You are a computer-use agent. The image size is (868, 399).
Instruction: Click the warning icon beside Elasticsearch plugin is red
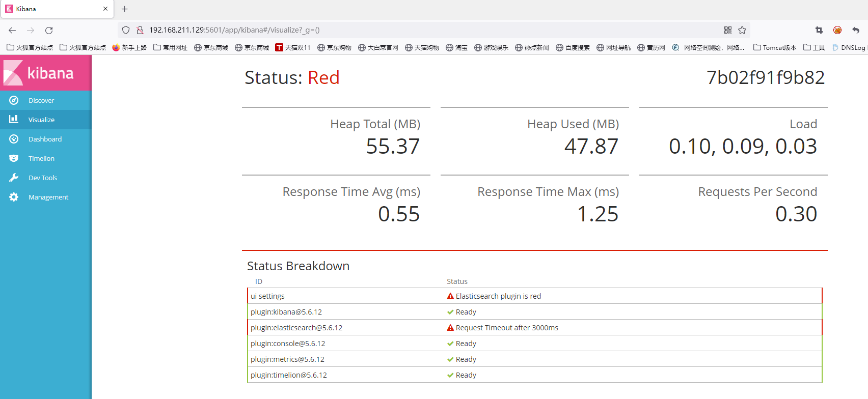(450, 296)
